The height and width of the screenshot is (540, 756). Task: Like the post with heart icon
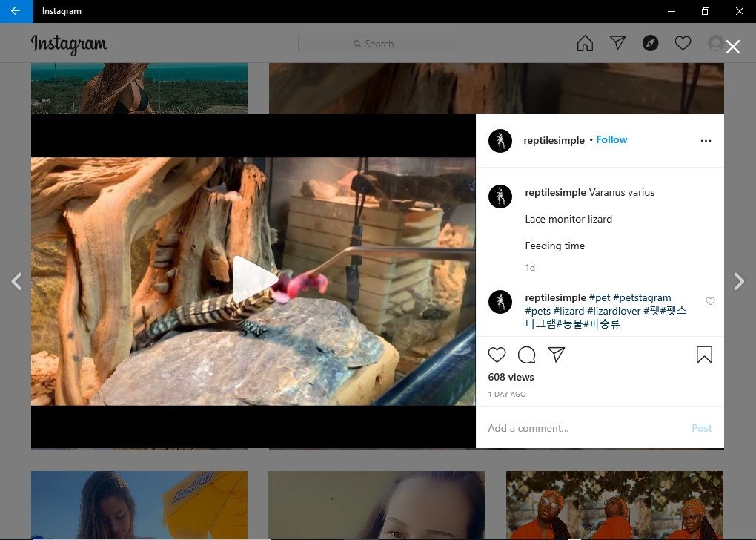tap(497, 355)
